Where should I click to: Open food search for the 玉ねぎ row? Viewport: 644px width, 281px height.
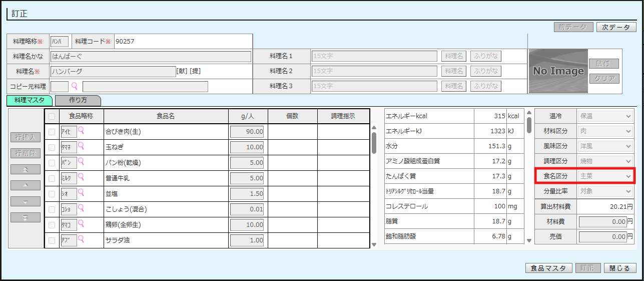point(81,146)
